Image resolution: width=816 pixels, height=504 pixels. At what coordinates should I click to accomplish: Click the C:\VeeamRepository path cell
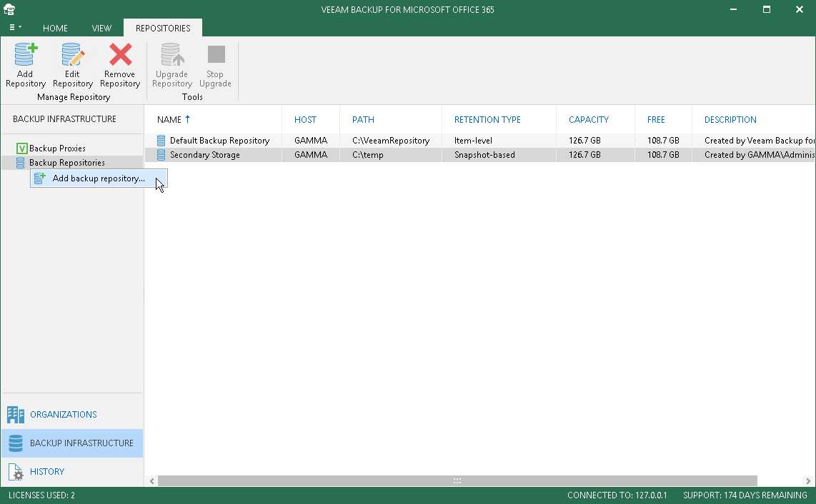coord(391,141)
